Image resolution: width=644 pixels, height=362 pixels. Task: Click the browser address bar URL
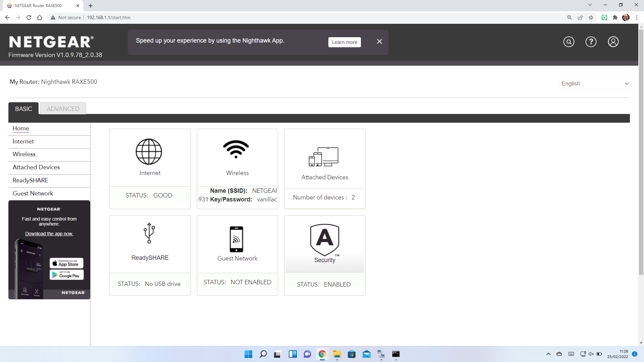[109, 17]
